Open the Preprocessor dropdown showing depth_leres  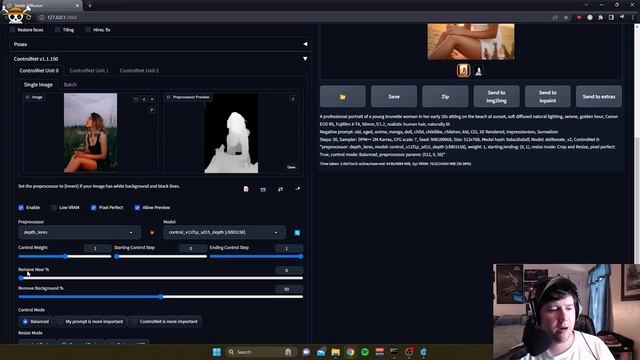79,232
